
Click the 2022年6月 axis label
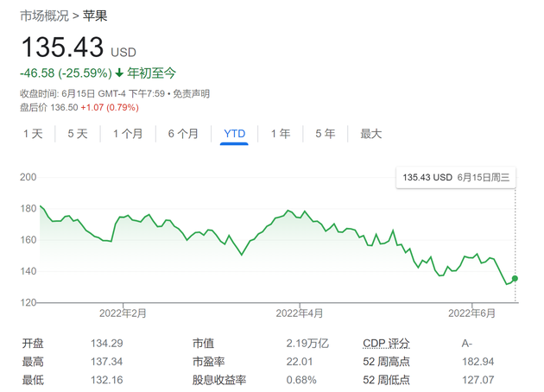pyautogui.click(x=471, y=313)
